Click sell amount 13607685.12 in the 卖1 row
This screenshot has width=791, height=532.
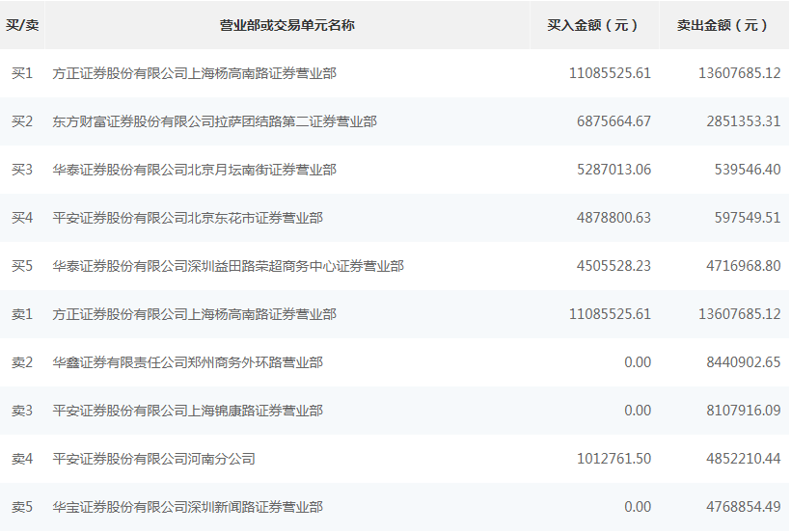(740, 314)
